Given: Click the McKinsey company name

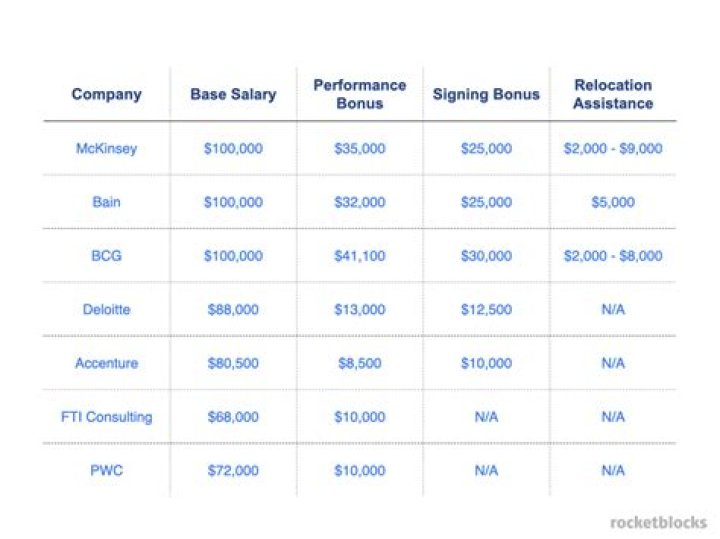Looking at the screenshot, I should point(106,149).
